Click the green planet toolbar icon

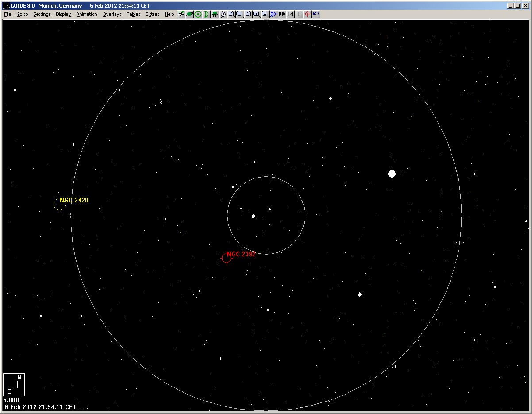pos(189,14)
